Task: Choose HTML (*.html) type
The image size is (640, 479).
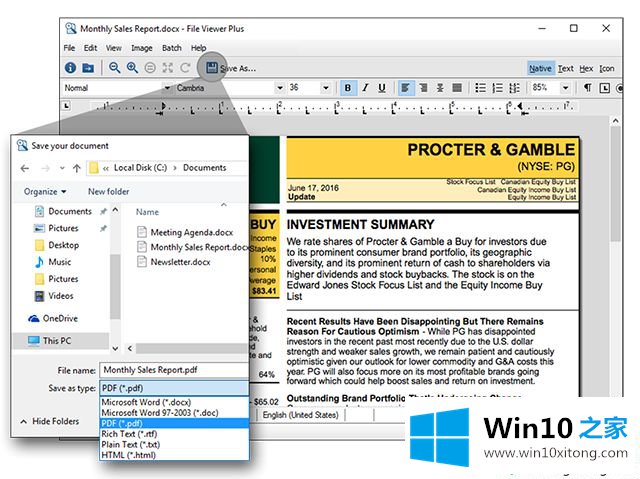Action: pyautogui.click(x=174, y=455)
